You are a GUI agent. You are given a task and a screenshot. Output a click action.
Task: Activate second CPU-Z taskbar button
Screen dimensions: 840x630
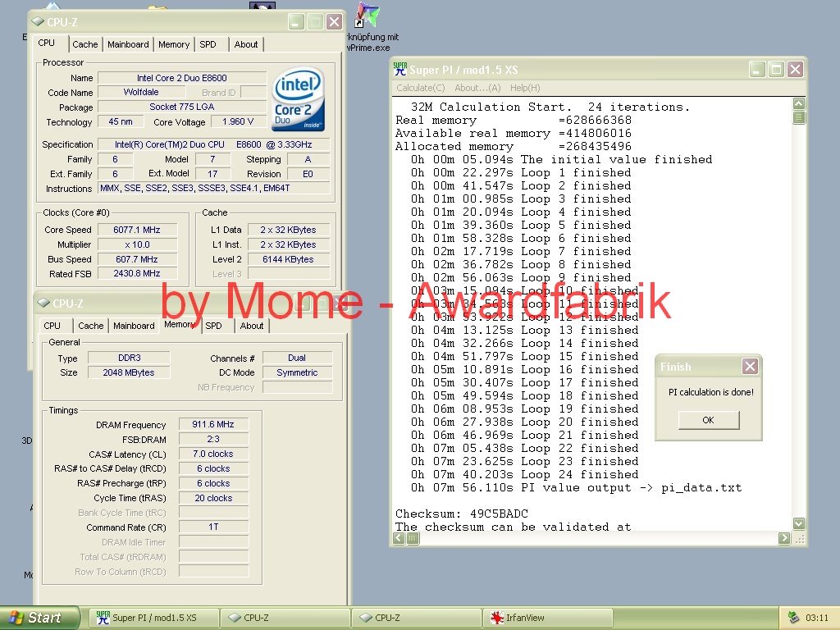pos(416,618)
